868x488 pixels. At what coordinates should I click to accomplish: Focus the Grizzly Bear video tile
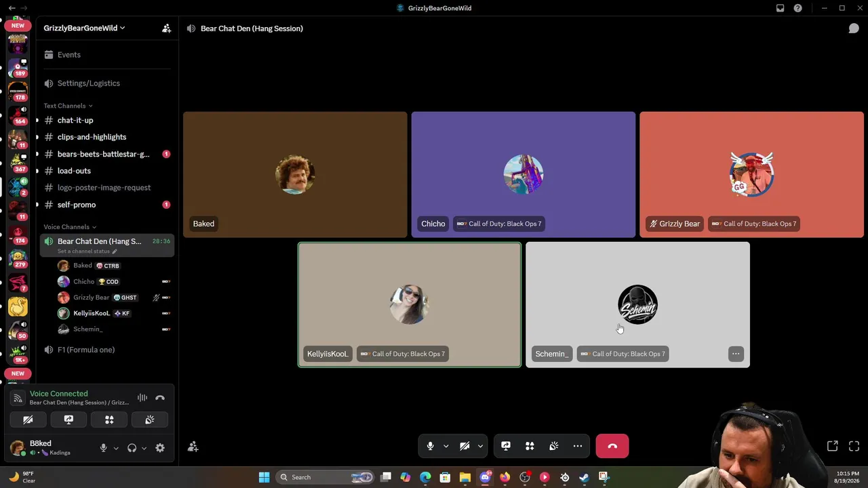[751, 175]
